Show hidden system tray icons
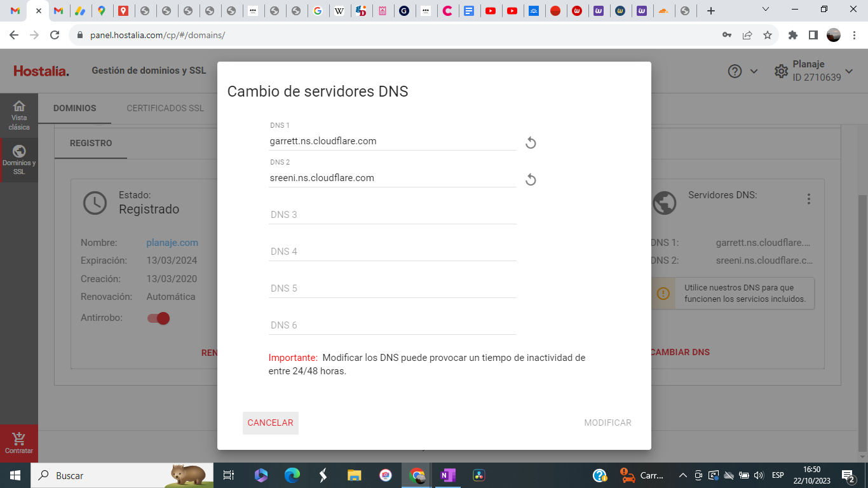The image size is (868, 488). coord(683,475)
